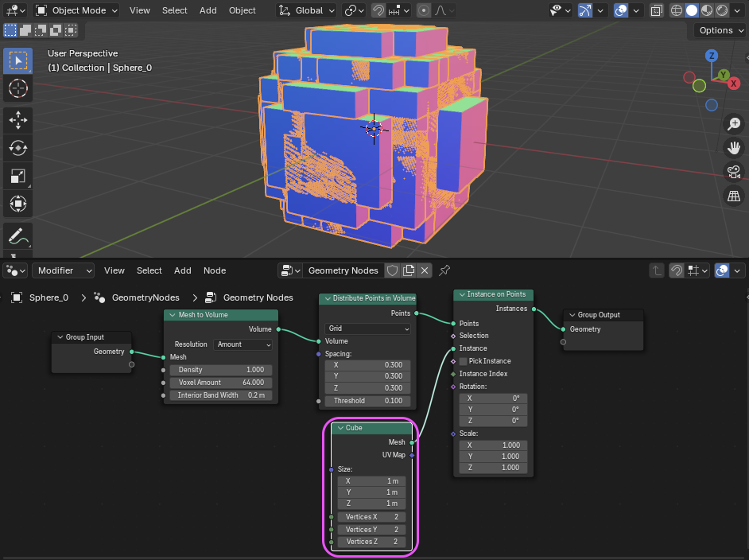Click Geometry Nodes node group name field

pos(343,270)
